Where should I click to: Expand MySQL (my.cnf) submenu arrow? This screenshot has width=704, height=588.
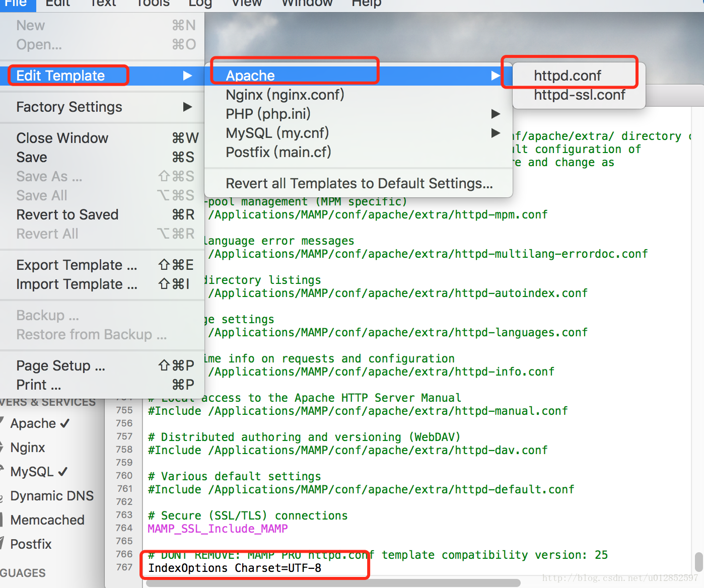496,133
